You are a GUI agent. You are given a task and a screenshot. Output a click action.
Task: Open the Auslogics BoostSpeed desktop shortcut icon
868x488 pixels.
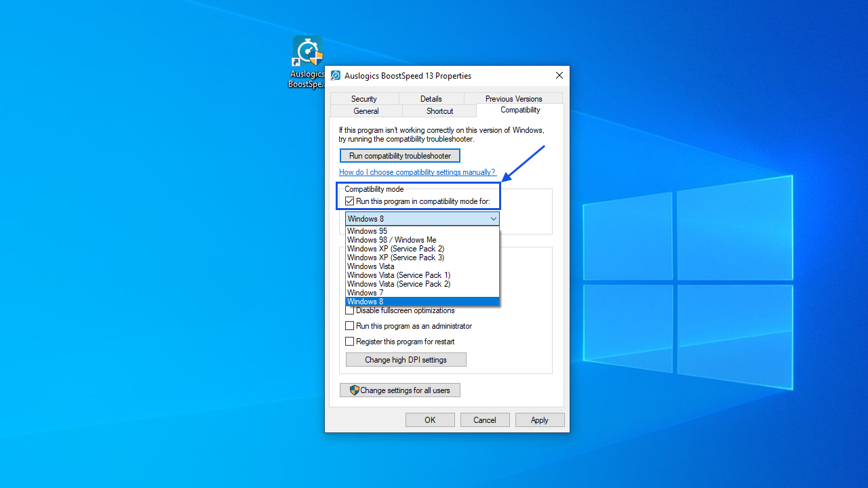coord(307,62)
